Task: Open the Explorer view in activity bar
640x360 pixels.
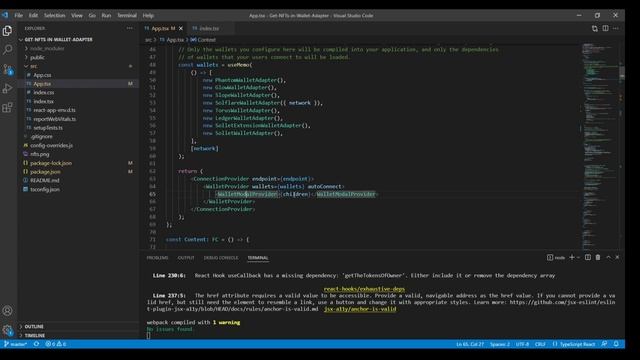Action: click(7, 31)
